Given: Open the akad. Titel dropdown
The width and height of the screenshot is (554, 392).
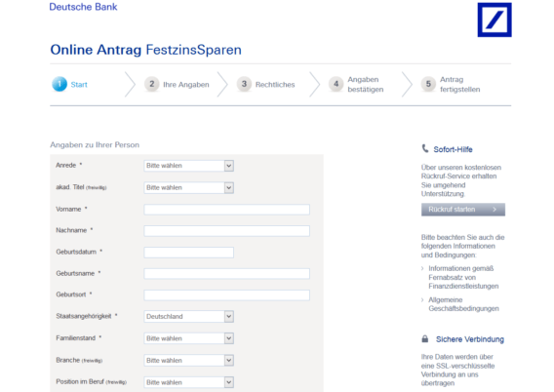Looking at the screenshot, I should [188, 187].
